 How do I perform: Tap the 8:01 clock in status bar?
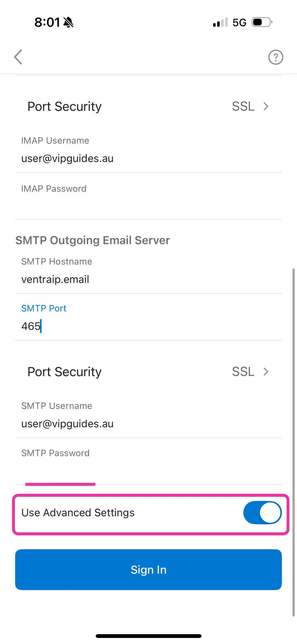click(x=47, y=22)
